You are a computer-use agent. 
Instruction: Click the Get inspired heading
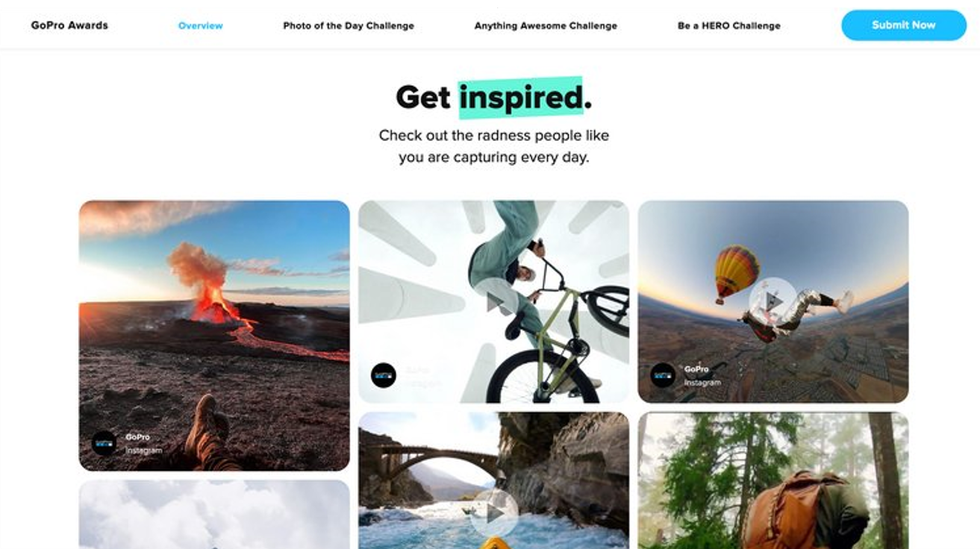(x=493, y=97)
